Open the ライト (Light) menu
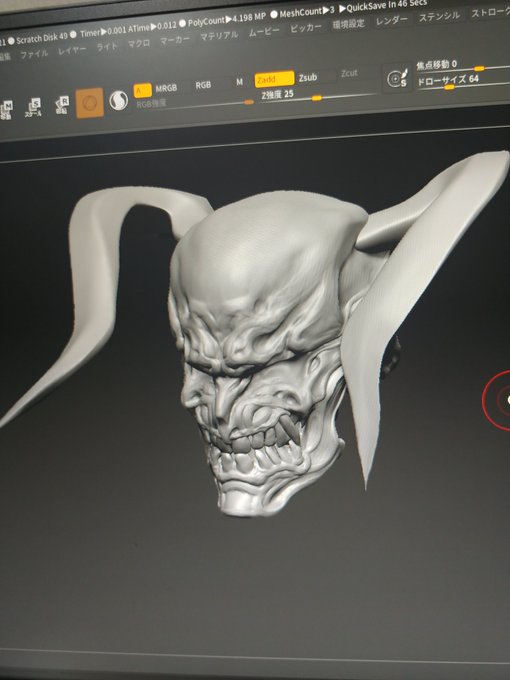510x680 pixels. [x=107, y=47]
